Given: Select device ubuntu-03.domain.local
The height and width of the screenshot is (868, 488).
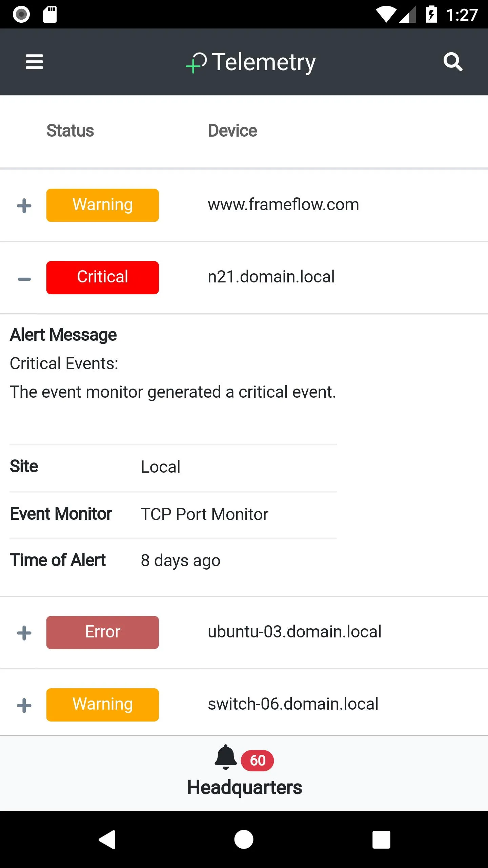Looking at the screenshot, I should (x=294, y=632).
